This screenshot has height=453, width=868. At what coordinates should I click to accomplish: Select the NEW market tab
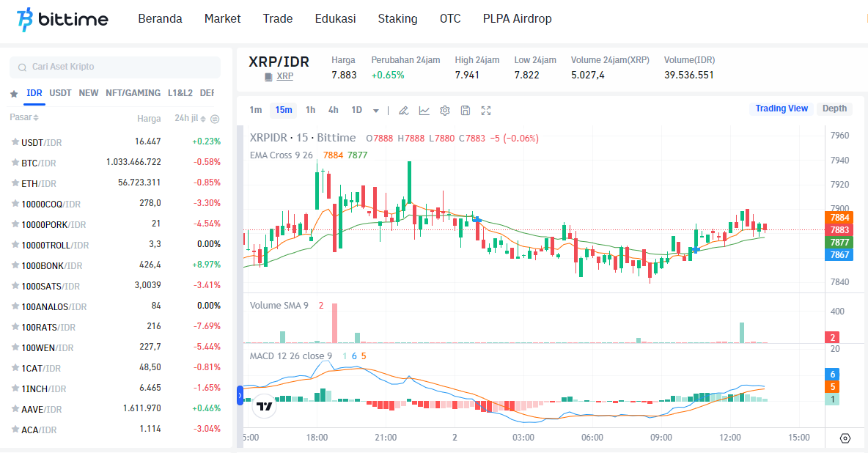89,93
